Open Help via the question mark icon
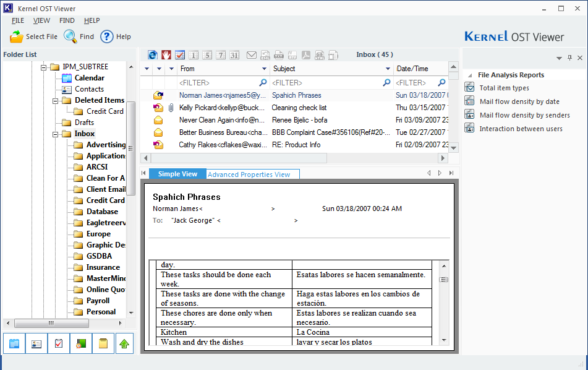 [107, 37]
